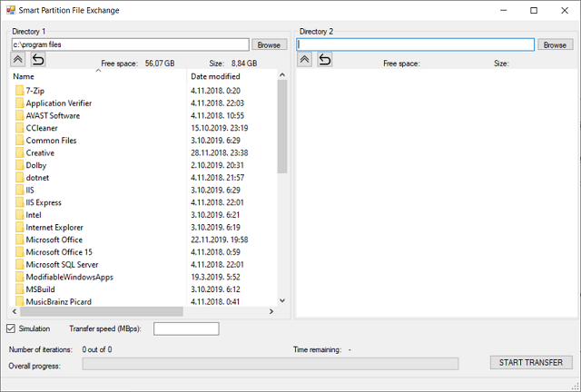Viewport: 581px width, 392px height.
Task: Go back in Directory 2 history
Action: pyautogui.click(x=325, y=60)
